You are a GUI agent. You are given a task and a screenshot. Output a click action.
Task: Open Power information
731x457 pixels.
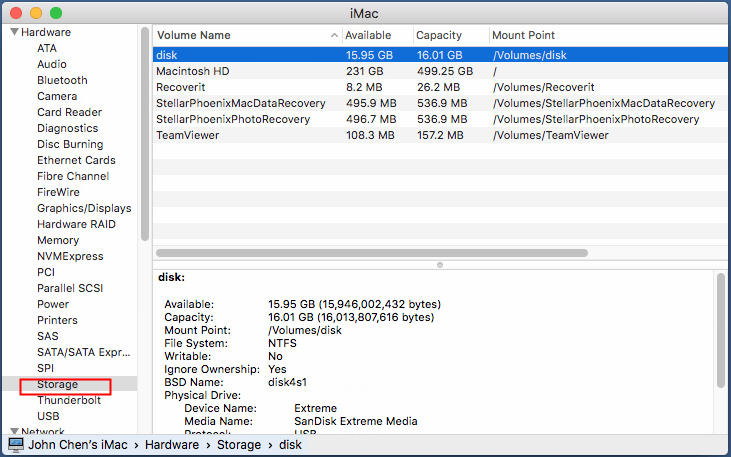point(53,304)
